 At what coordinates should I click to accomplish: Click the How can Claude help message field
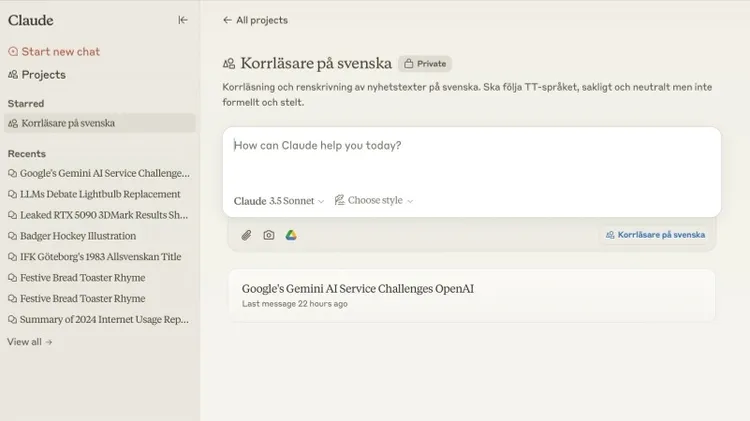(472, 159)
